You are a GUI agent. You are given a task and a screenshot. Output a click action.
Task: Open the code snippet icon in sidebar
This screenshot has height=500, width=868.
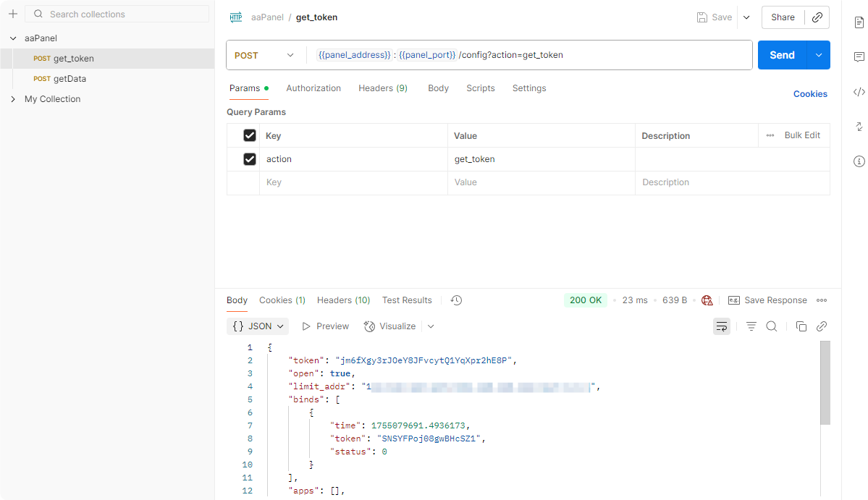pos(859,92)
